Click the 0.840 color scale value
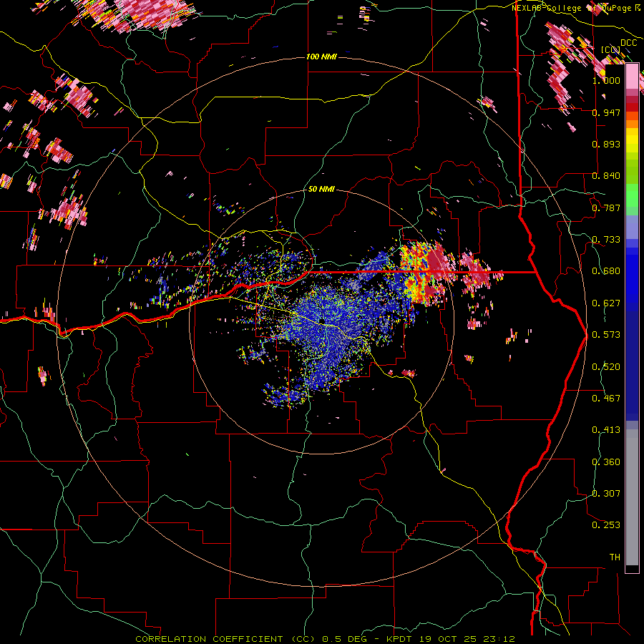 606,176
